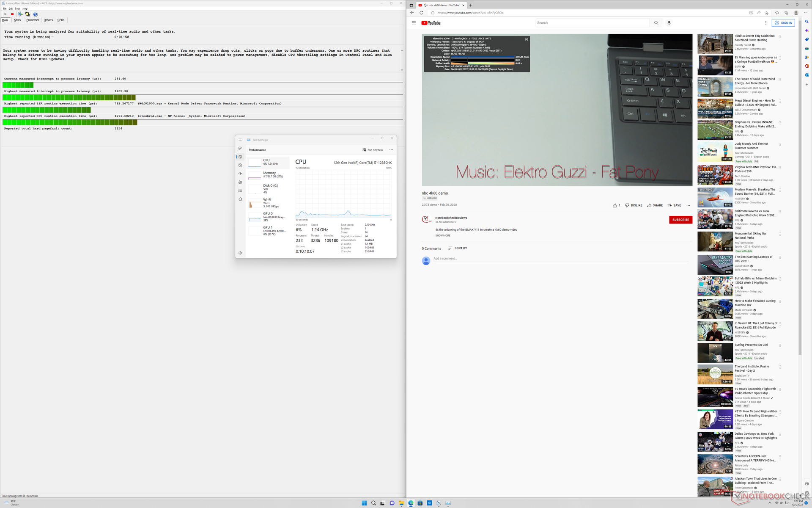Open the SORT BY comments dropdown
812x508 pixels.
tap(458, 248)
